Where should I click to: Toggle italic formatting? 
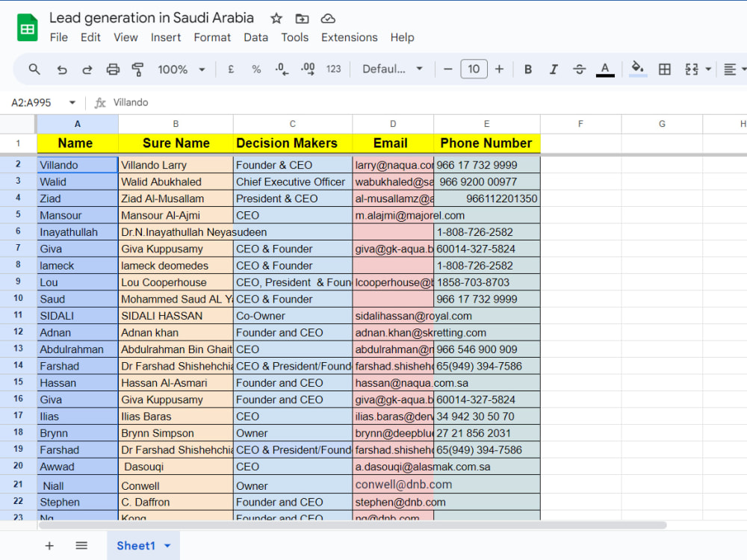pos(554,69)
